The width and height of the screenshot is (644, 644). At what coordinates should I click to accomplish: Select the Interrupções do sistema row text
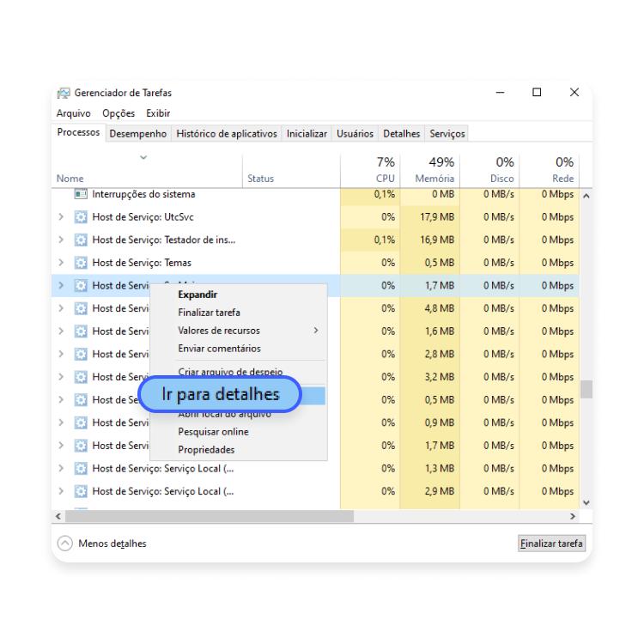(x=143, y=194)
